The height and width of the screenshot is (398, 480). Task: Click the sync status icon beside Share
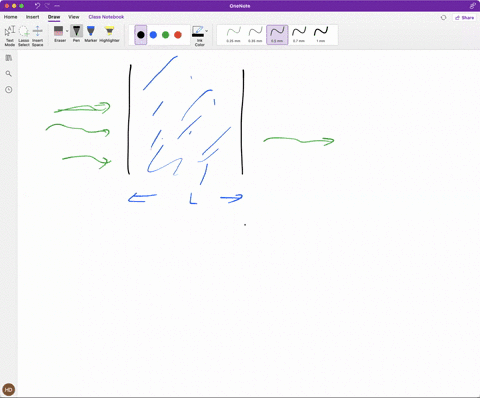click(443, 18)
